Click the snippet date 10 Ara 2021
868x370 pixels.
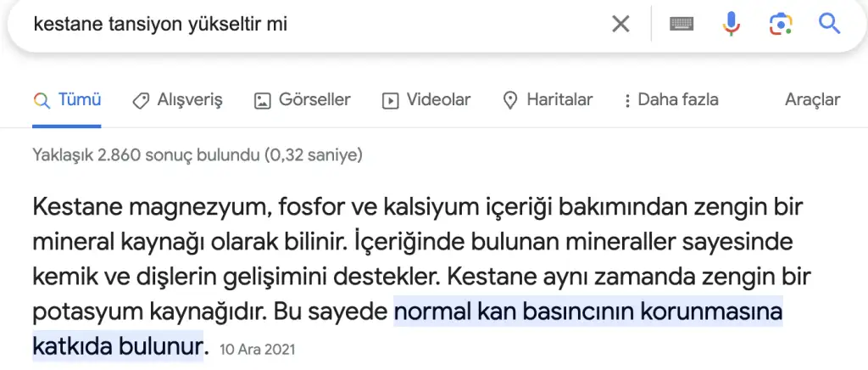[257, 349]
